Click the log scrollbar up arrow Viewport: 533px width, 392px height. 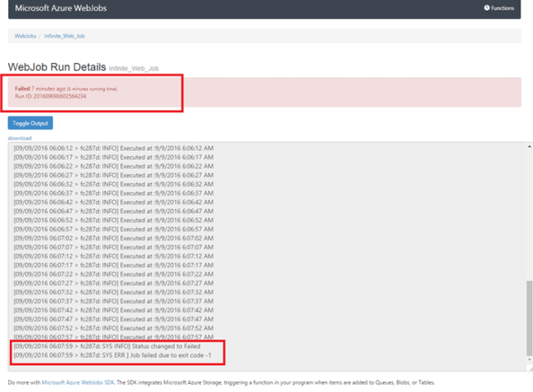(529, 147)
